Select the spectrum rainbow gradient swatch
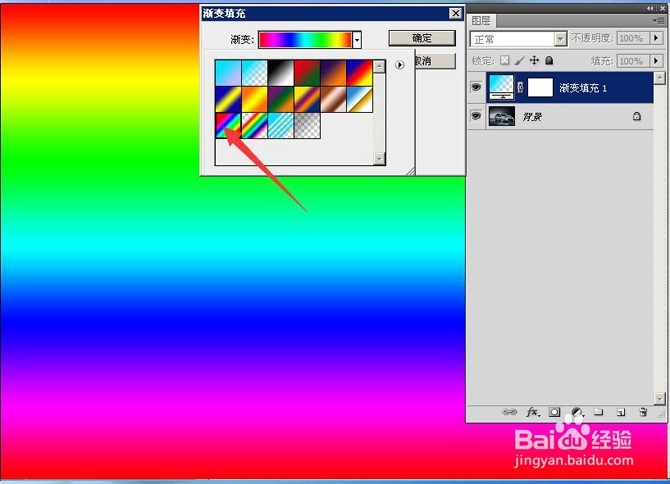Viewport: 670px width, 484px height. [x=228, y=125]
